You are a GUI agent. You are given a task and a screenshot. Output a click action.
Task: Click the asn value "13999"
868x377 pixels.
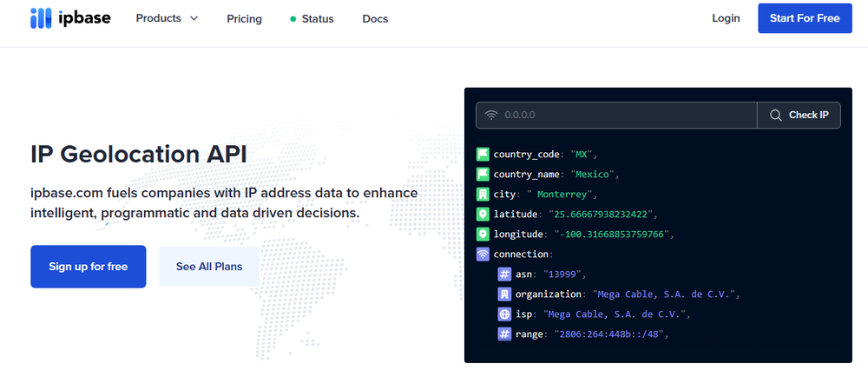coord(562,274)
